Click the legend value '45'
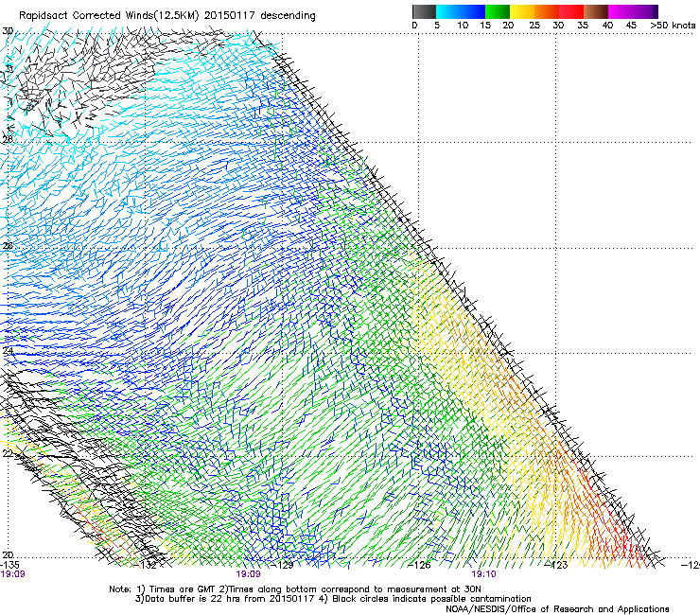 (631, 26)
